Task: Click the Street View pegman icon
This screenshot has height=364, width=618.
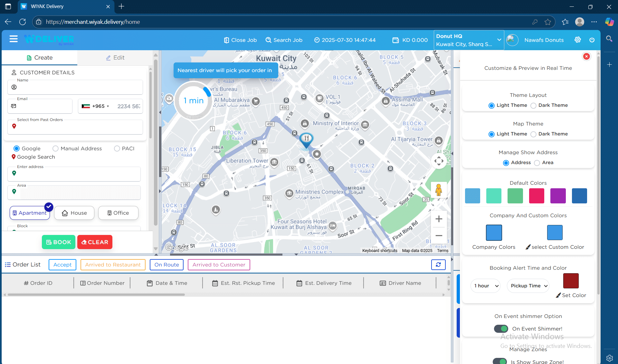Action: [439, 190]
